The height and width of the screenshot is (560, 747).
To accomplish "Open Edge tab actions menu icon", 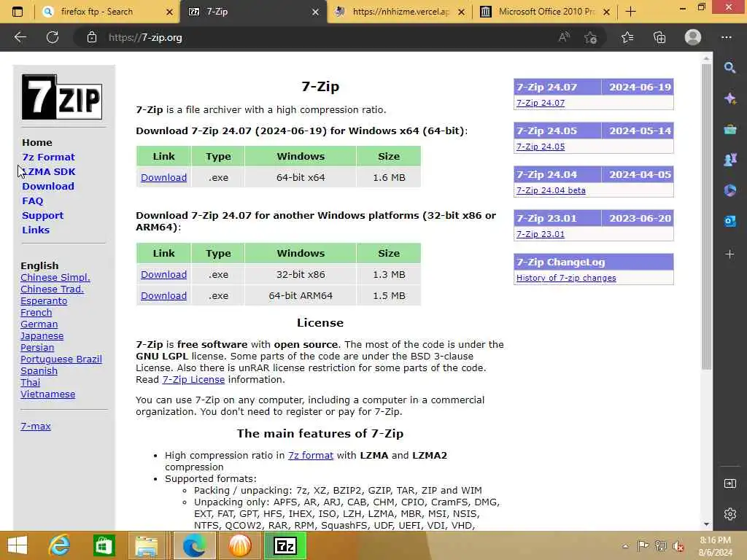I will point(18,12).
